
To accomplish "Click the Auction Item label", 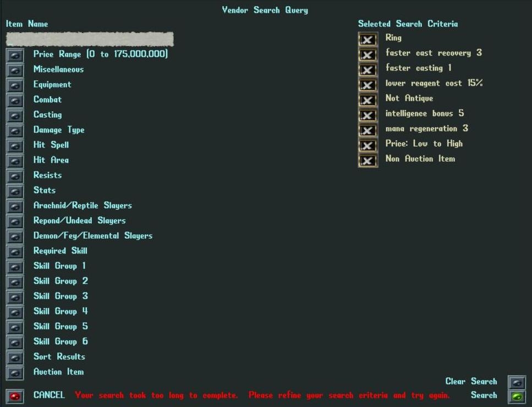I will click(x=58, y=372).
